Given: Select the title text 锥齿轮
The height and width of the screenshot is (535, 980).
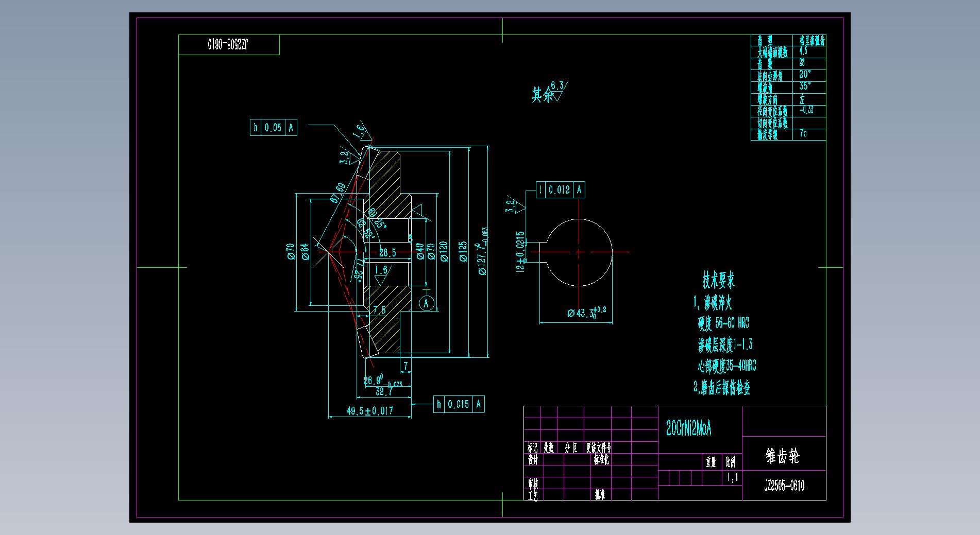Looking at the screenshot, I should [782, 456].
